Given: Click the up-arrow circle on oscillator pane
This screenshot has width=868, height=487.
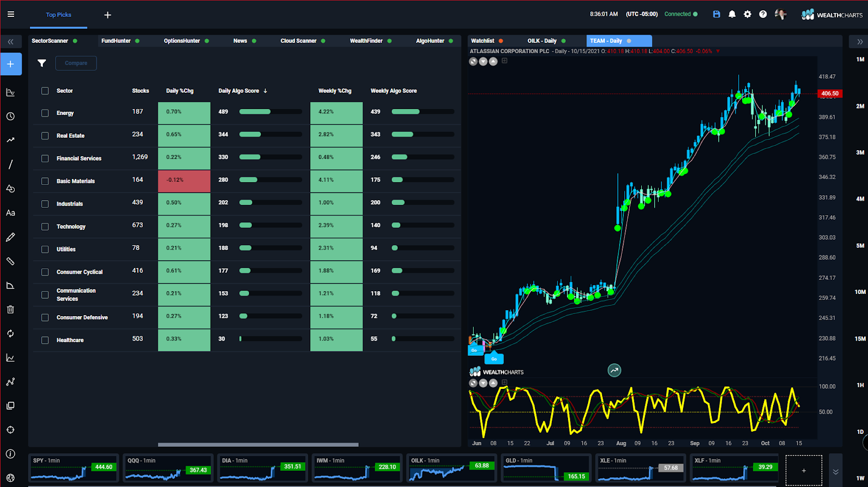Looking at the screenshot, I should pyautogui.click(x=493, y=383).
